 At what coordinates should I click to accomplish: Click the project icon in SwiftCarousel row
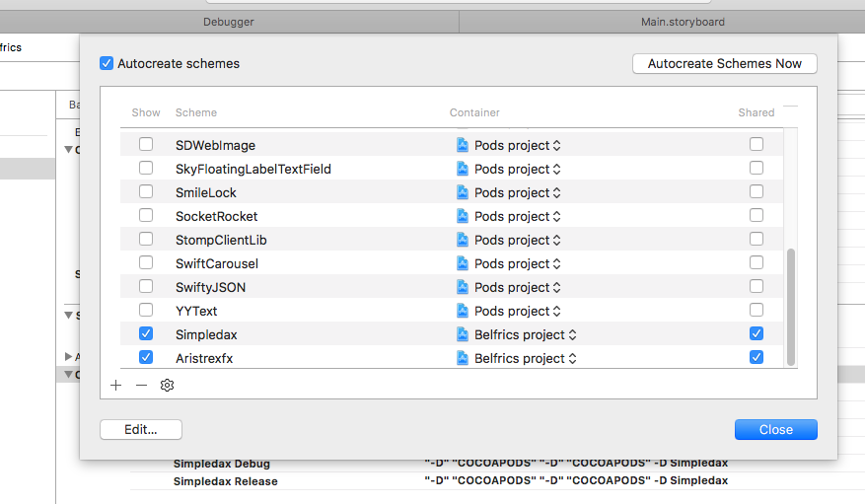[x=463, y=263]
